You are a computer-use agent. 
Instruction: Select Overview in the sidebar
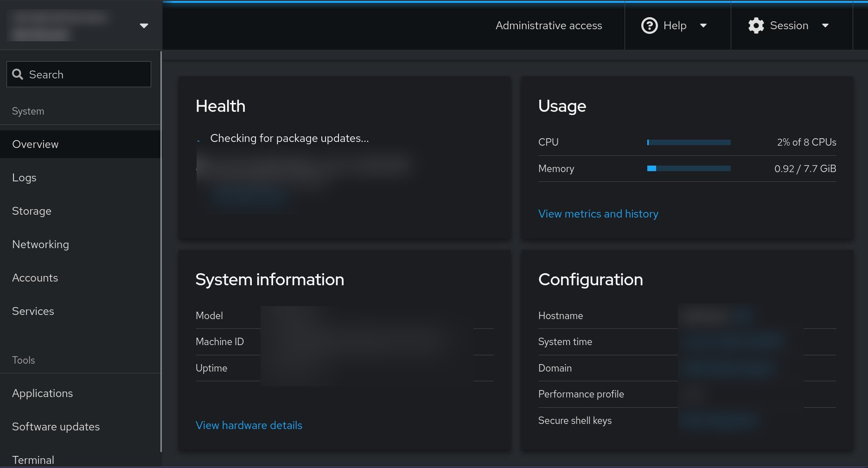point(81,144)
